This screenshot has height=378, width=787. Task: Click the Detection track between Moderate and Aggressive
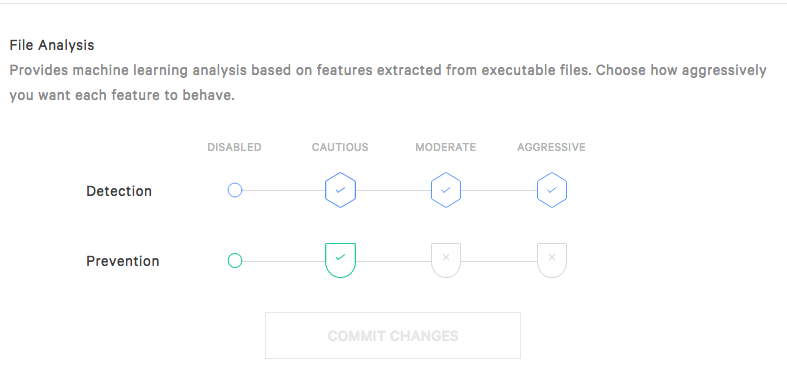coord(499,190)
